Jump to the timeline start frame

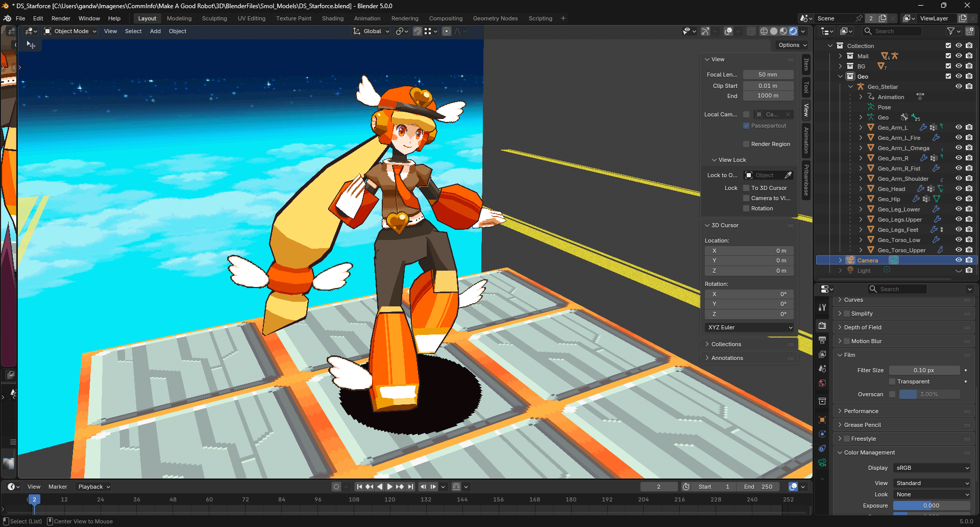(359, 487)
